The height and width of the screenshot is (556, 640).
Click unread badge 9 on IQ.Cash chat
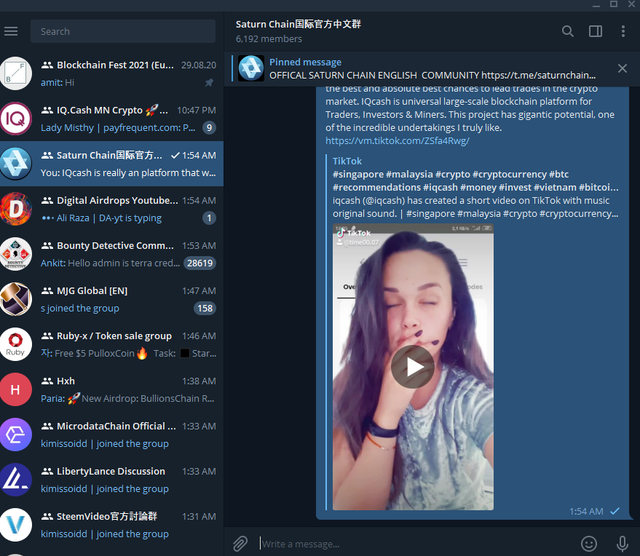click(x=209, y=128)
